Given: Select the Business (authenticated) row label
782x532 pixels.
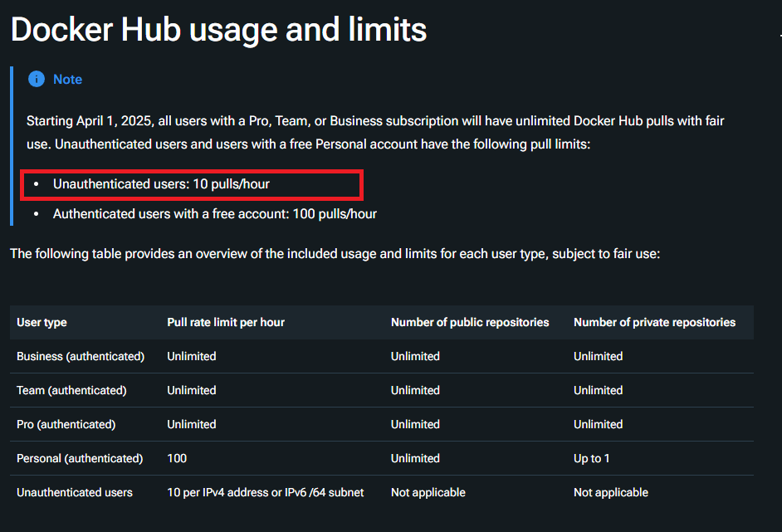Looking at the screenshot, I should click(x=81, y=356).
